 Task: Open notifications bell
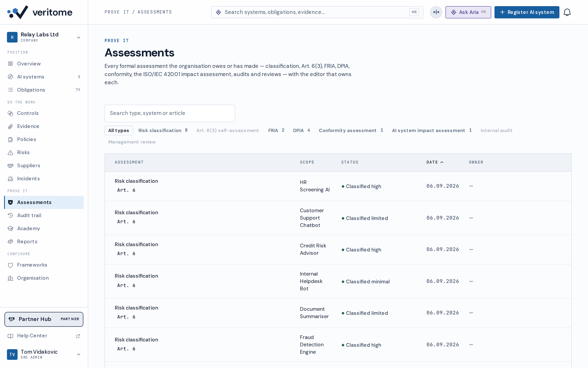[x=567, y=12]
